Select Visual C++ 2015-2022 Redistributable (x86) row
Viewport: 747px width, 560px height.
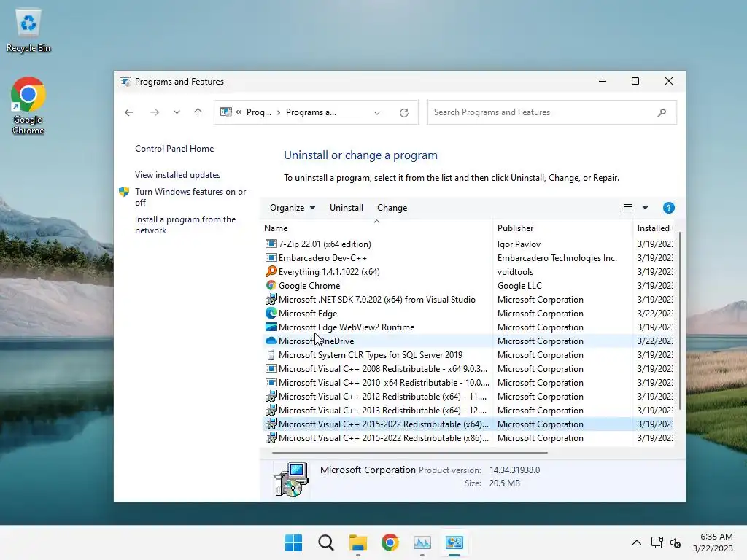(x=468, y=438)
